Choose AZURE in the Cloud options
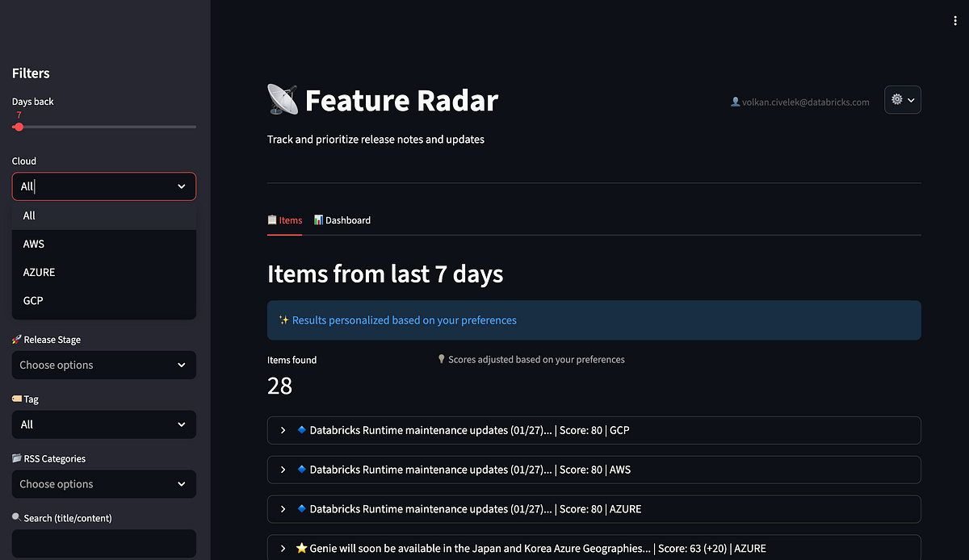The height and width of the screenshot is (560, 969). [104, 272]
